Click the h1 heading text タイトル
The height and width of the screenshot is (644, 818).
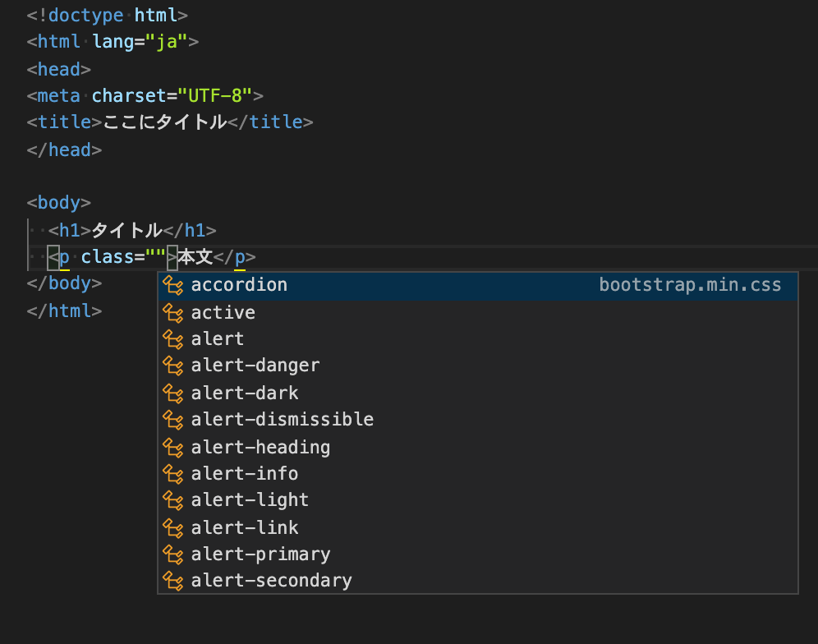coord(126,230)
